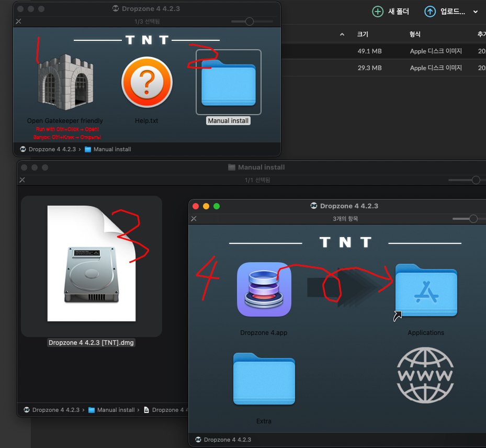The image size is (486, 448).
Task: Open the Help.txt question mark icon
Action: click(146, 82)
